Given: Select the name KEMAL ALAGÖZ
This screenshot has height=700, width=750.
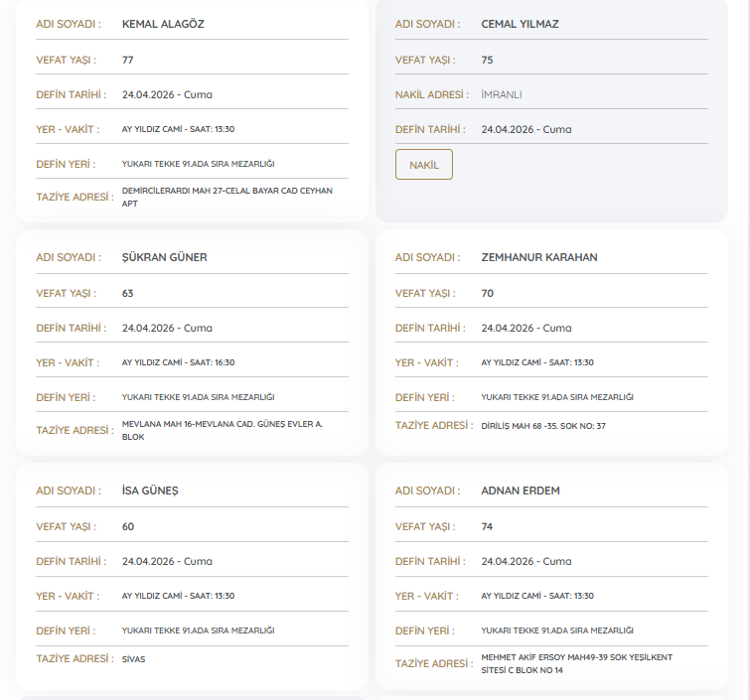Looking at the screenshot, I should (163, 24).
